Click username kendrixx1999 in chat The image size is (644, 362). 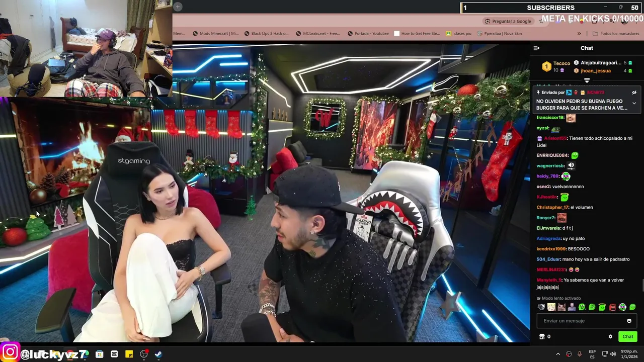coord(551,249)
